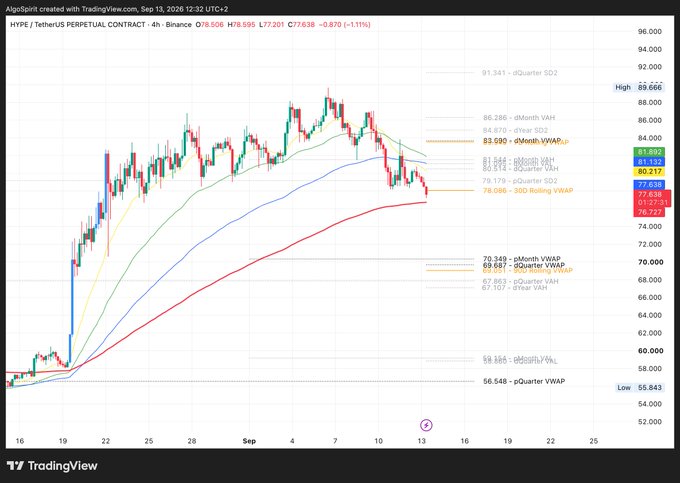
Task: Click the 74.000 price axis label
Action: pyautogui.click(x=650, y=226)
